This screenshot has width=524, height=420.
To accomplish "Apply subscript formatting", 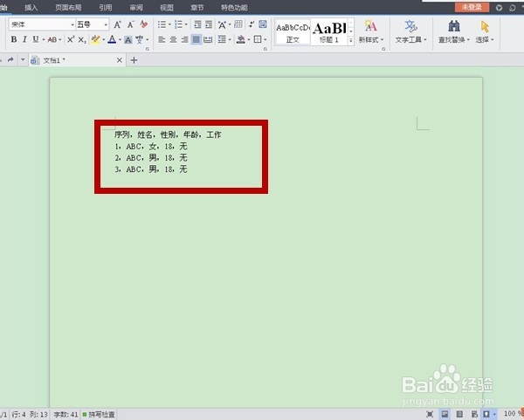I will 82,40.
